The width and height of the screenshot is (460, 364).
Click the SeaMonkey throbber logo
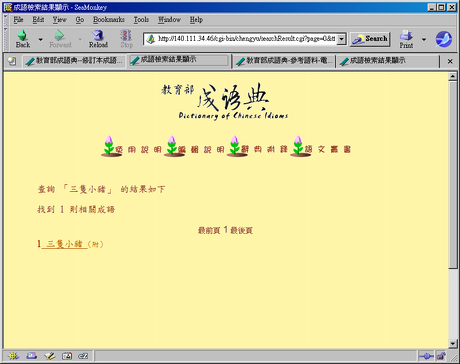(444, 39)
